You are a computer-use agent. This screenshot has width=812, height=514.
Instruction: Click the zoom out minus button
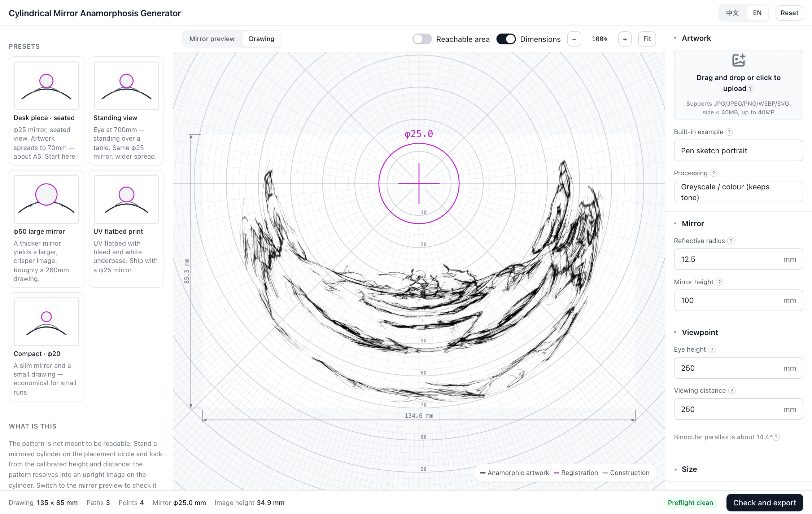(x=574, y=39)
